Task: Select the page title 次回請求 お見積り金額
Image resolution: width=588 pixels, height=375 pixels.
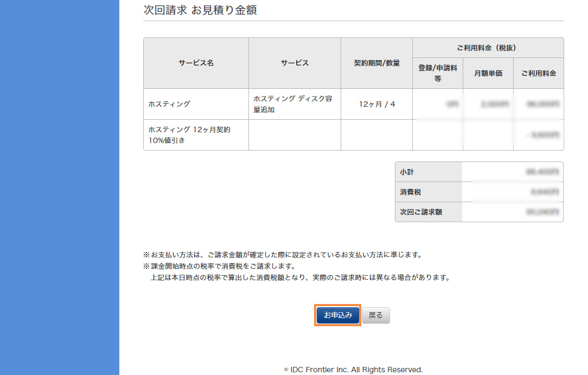Action: click(199, 9)
